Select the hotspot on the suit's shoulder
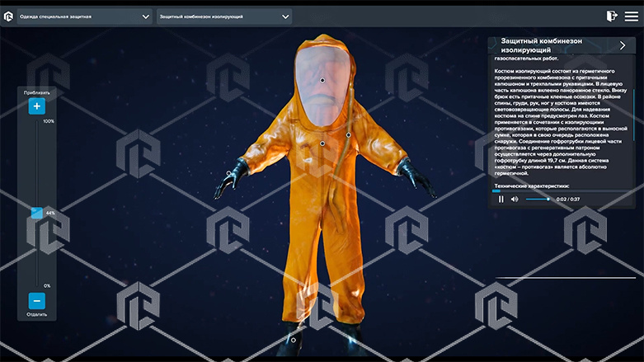Image resolution: width=644 pixels, height=362 pixels. (x=349, y=134)
